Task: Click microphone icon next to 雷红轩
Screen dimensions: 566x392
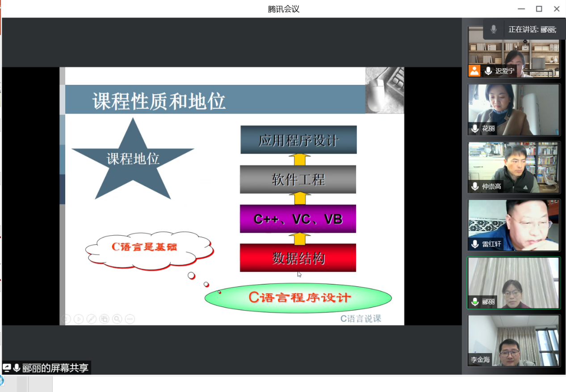Action: click(475, 244)
